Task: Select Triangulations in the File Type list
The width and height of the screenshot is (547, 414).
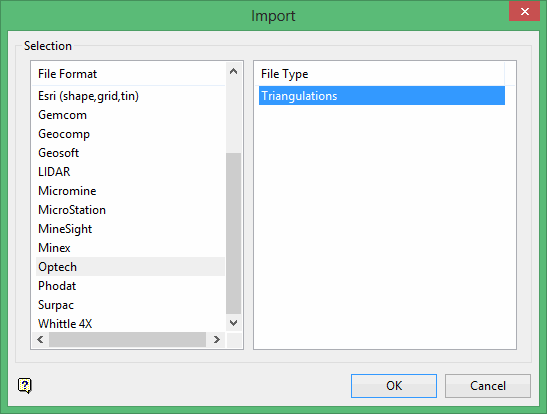Action: 382,96
